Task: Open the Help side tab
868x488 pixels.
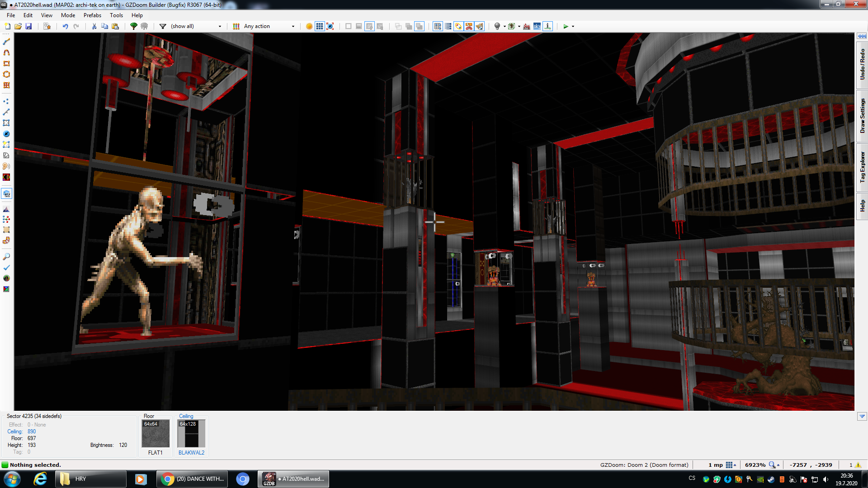Action: pyautogui.click(x=862, y=206)
